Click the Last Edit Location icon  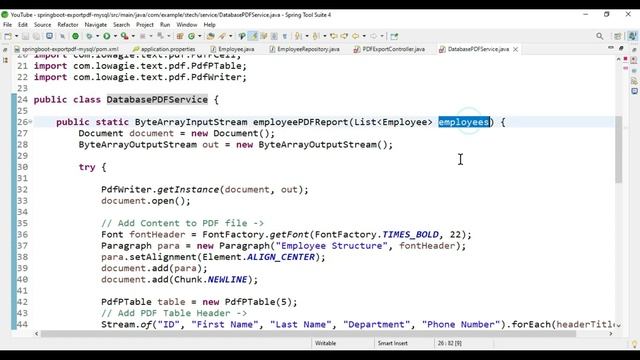pyautogui.click(x=333, y=36)
